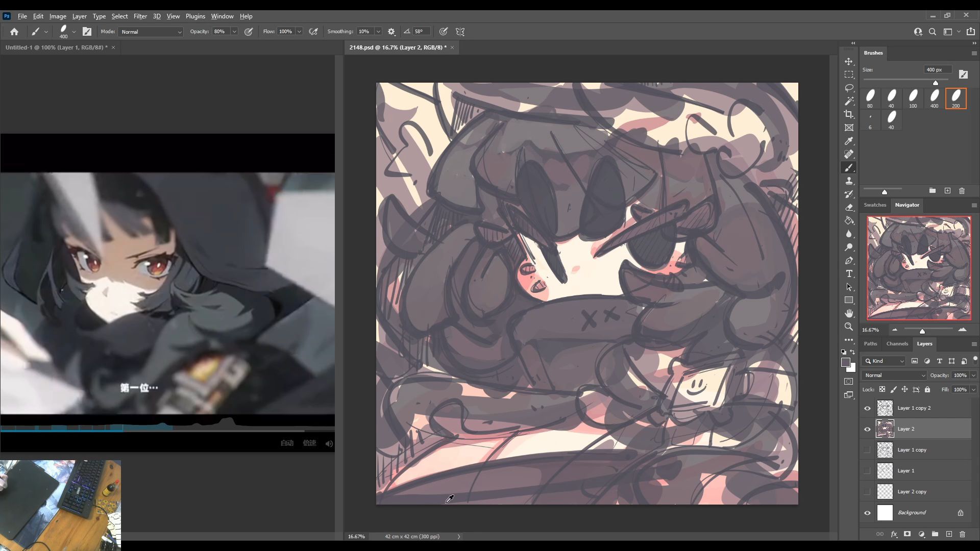The image size is (980, 551).
Task: Select the Hand tool
Action: (x=849, y=313)
